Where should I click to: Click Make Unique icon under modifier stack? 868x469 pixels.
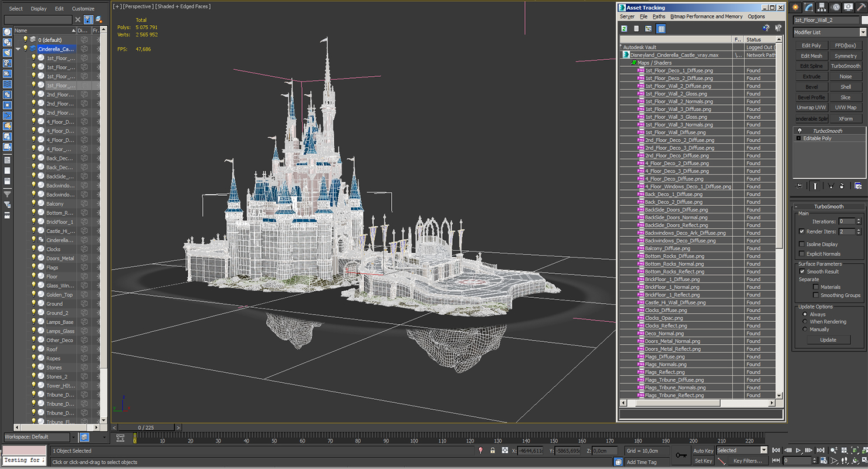point(830,186)
